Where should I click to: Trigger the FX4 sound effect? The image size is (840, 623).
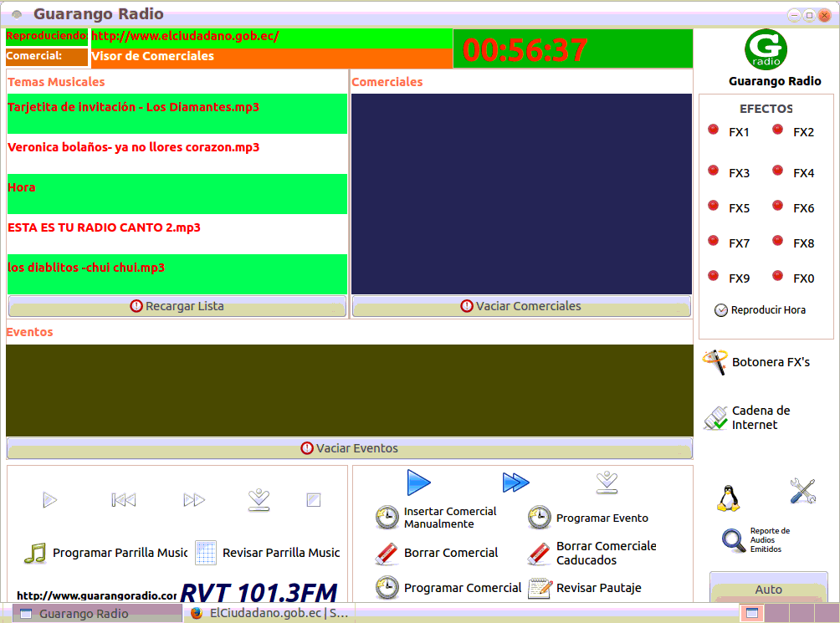pos(793,172)
